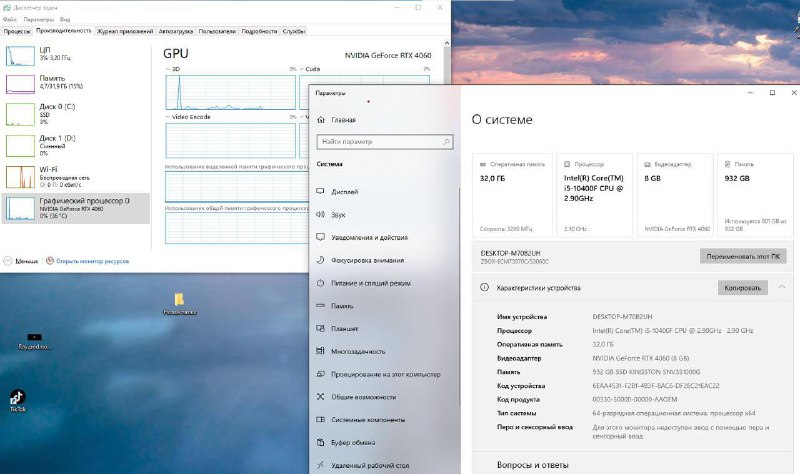Image resolution: width=800 pixels, height=474 pixels.
Task: Collapse the Характеристики устройства section chevron
Action: [x=782, y=287]
